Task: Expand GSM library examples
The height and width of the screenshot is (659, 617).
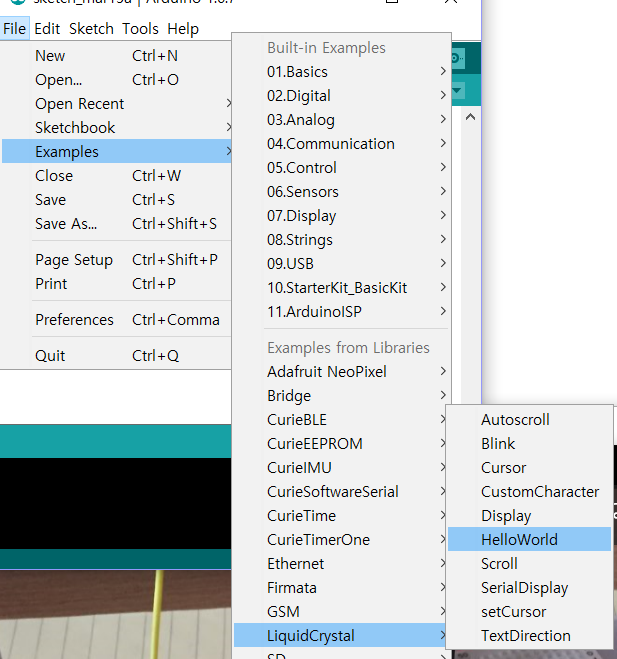Action: [x=340, y=611]
